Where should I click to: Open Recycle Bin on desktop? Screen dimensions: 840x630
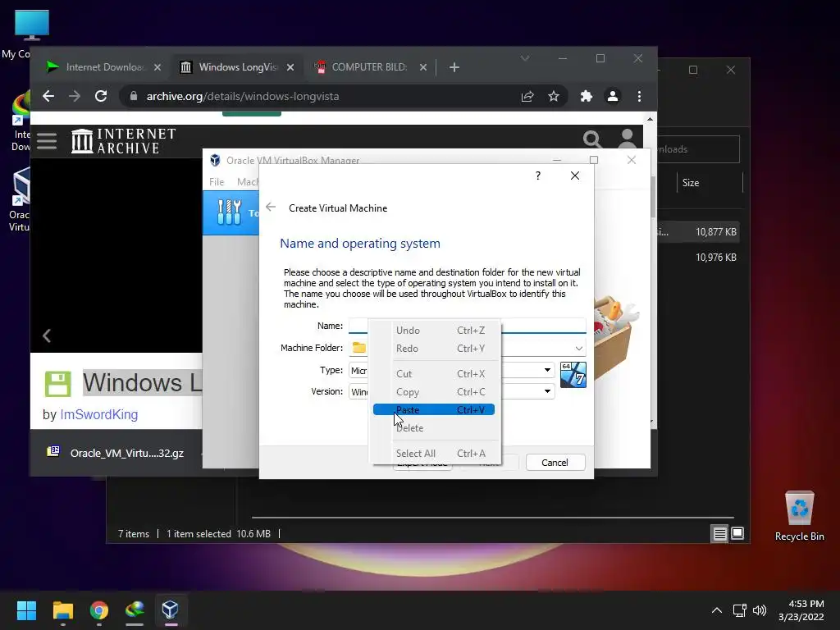[799, 517]
